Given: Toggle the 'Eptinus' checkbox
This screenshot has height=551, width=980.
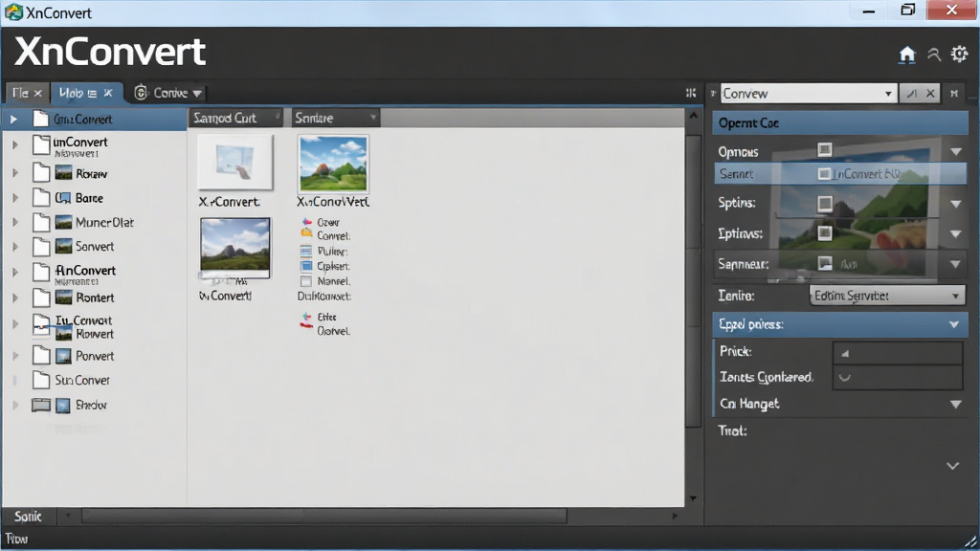Looking at the screenshot, I should click(x=825, y=233).
